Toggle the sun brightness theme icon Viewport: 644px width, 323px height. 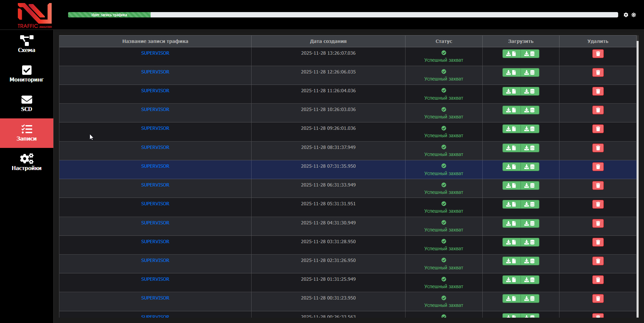(634, 15)
